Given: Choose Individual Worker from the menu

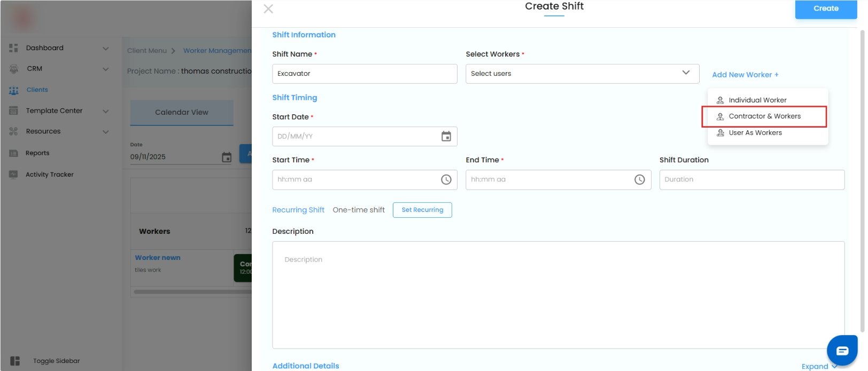Looking at the screenshot, I should click(757, 100).
